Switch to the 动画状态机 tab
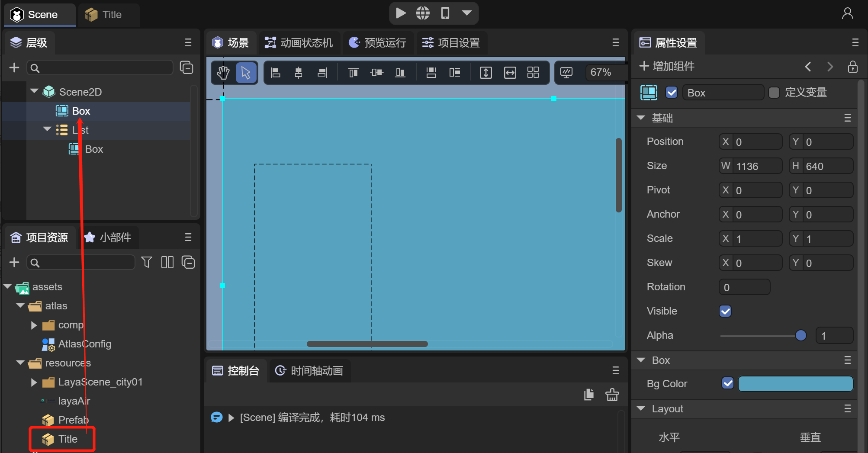Viewport: 868px width, 453px height. (x=299, y=43)
